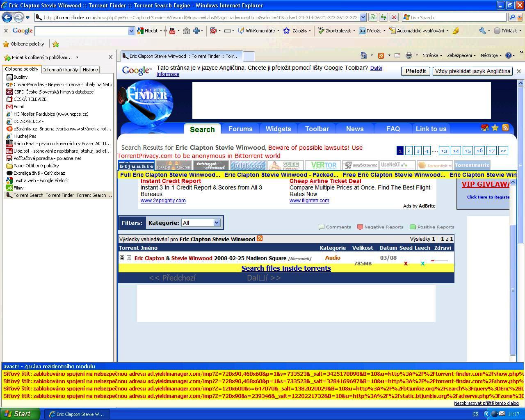Screen dimensions: 525x420
Task: Go back with the browser Back arrow
Action: tap(7, 17)
